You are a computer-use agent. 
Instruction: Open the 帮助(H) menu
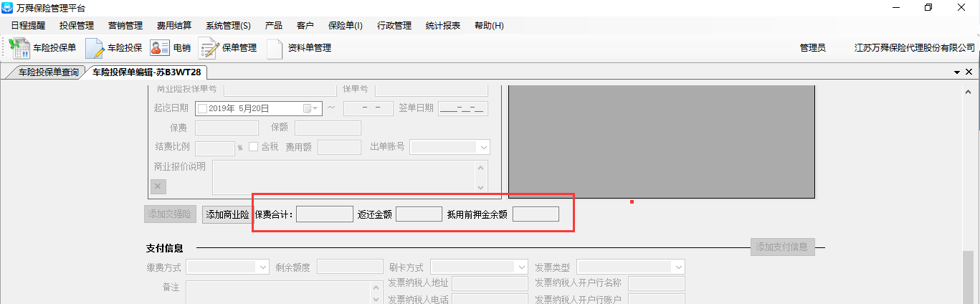(x=489, y=25)
